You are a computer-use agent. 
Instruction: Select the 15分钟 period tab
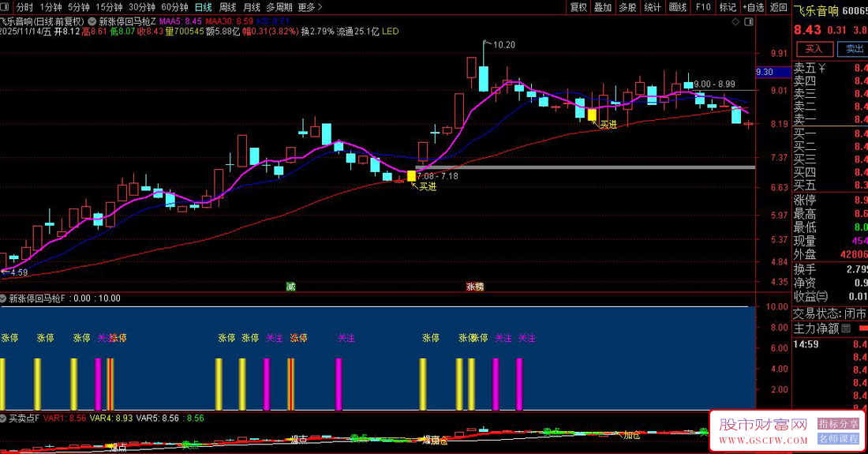click(x=109, y=7)
